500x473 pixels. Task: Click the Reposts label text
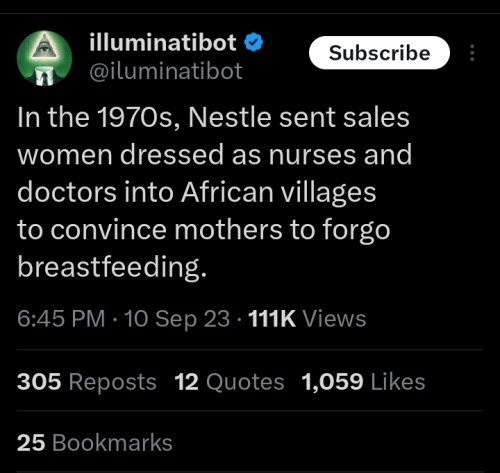(113, 382)
